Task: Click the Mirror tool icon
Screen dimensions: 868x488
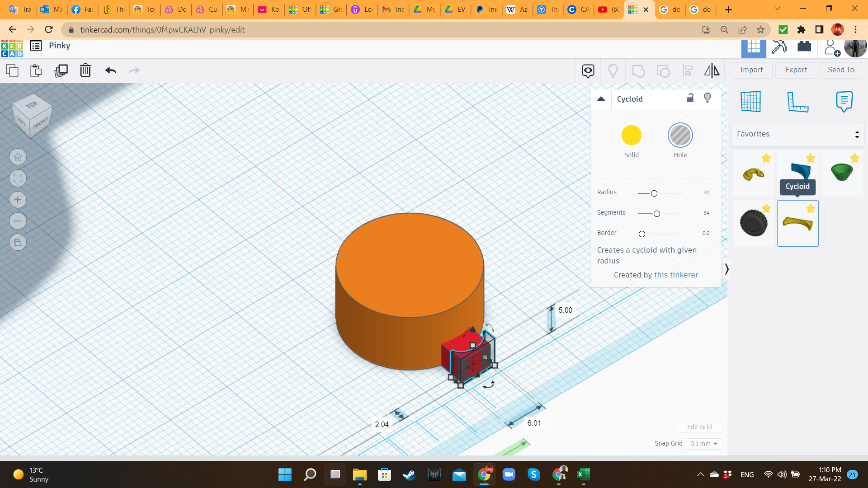Action: click(x=712, y=70)
